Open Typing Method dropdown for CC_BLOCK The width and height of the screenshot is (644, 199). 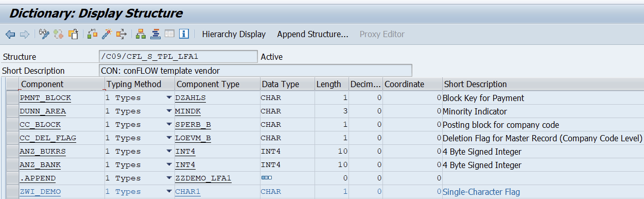click(x=169, y=125)
